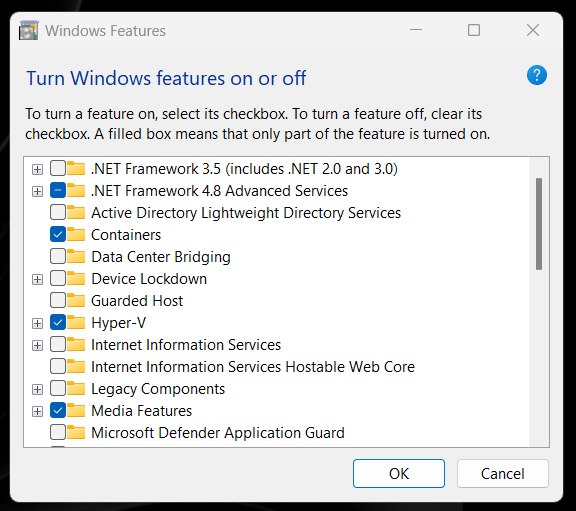This screenshot has width=576, height=511.
Task: Expand the Media Features node
Action: [37, 411]
